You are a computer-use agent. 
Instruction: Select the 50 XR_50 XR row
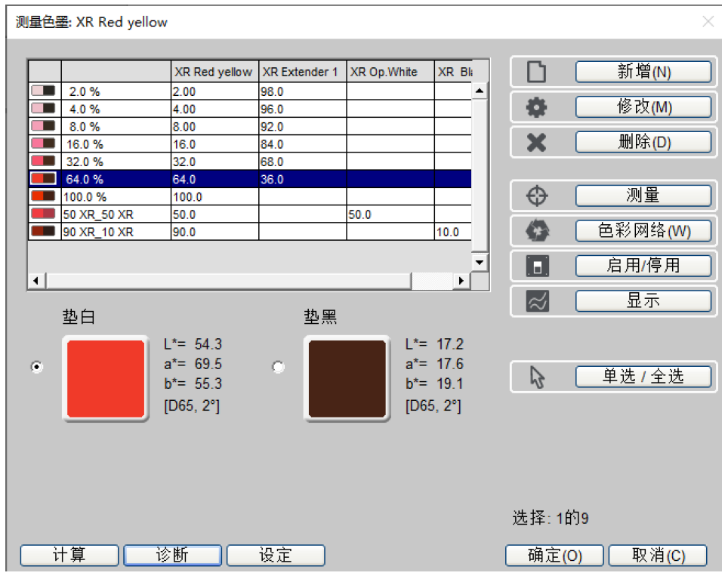(250, 214)
